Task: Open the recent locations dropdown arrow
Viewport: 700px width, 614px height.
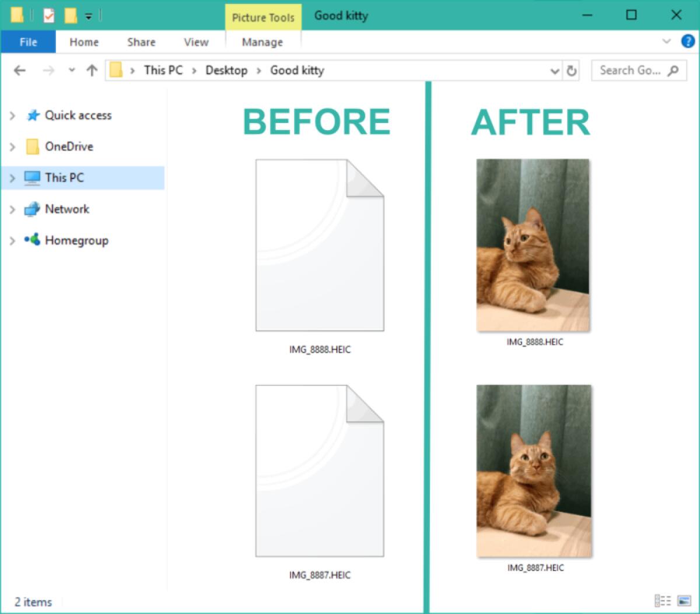Action: 72,71
